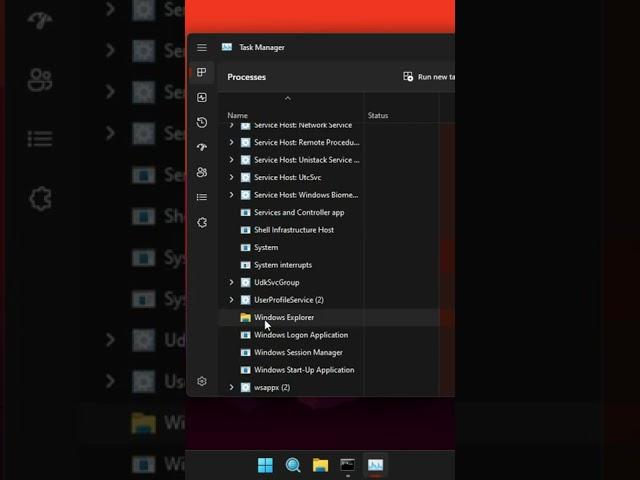640x480 pixels.
Task: Expand Service Host: Unistack Service group
Action: point(231,160)
